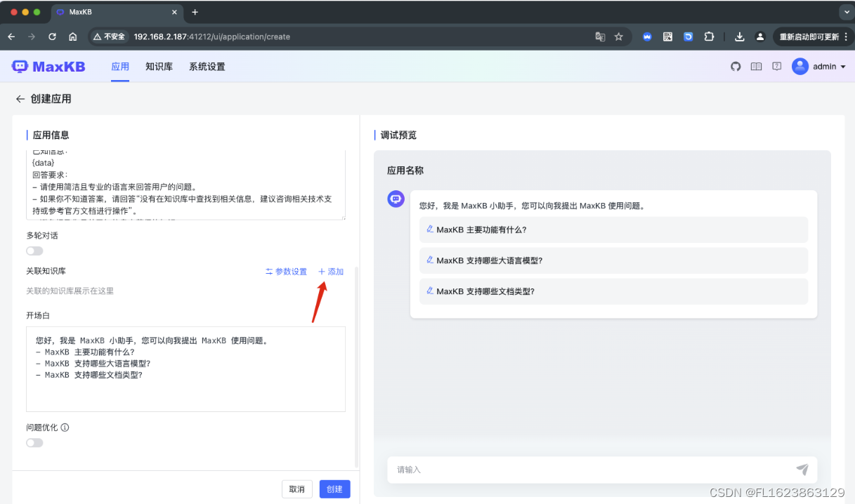The width and height of the screenshot is (855, 504).
Task: Click the chat assistant avatar bubble icon
Action: pos(396,199)
